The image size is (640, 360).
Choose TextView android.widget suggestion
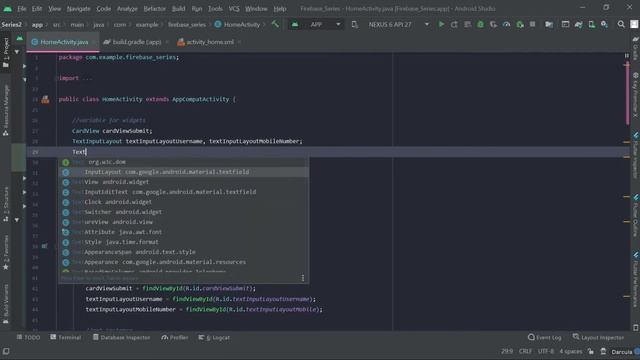pyautogui.click(x=183, y=182)
